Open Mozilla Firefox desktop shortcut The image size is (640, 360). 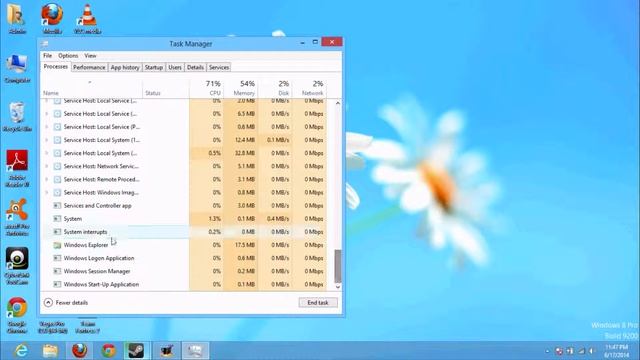[52, 18]
